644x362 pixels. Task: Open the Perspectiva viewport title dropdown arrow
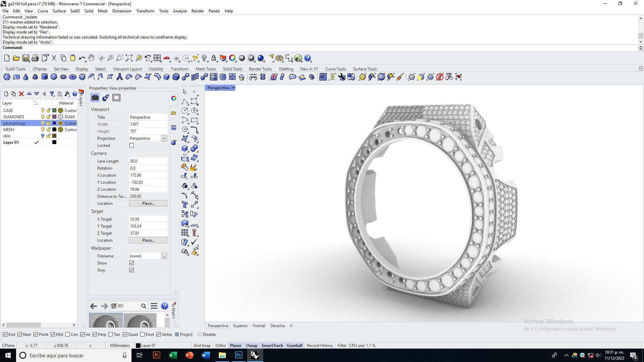233,88
